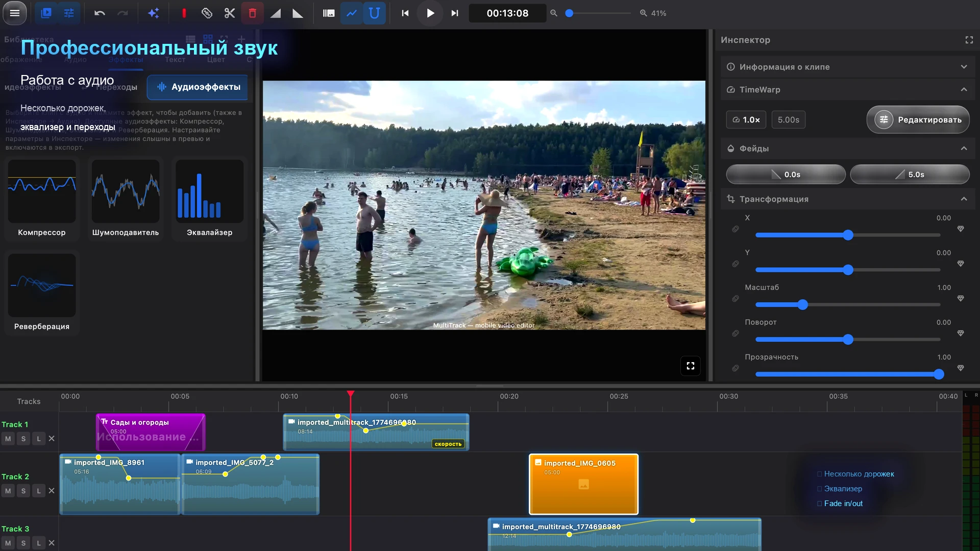The height and width of the screenshot is (551, 980).
Task: Split clip with the scissors tool
Action: [230, 13]
